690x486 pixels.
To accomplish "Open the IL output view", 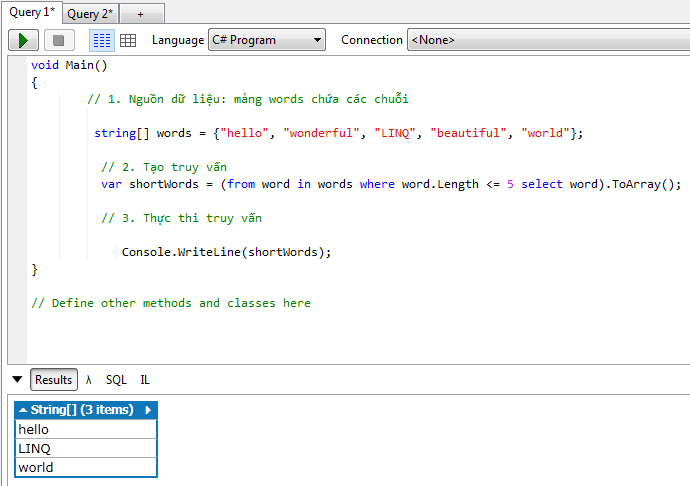I will [145, 380].
